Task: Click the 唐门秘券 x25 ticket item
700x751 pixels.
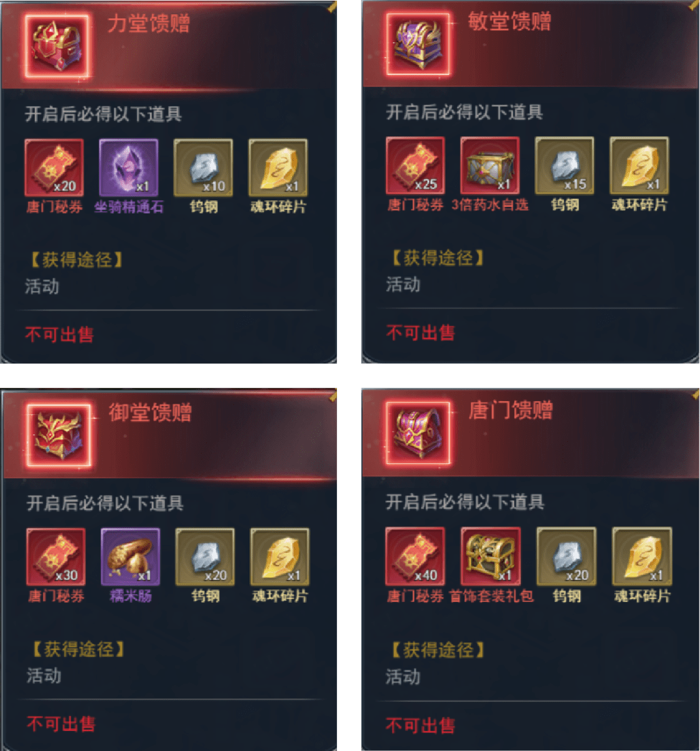Action: [x=415, y=166]
